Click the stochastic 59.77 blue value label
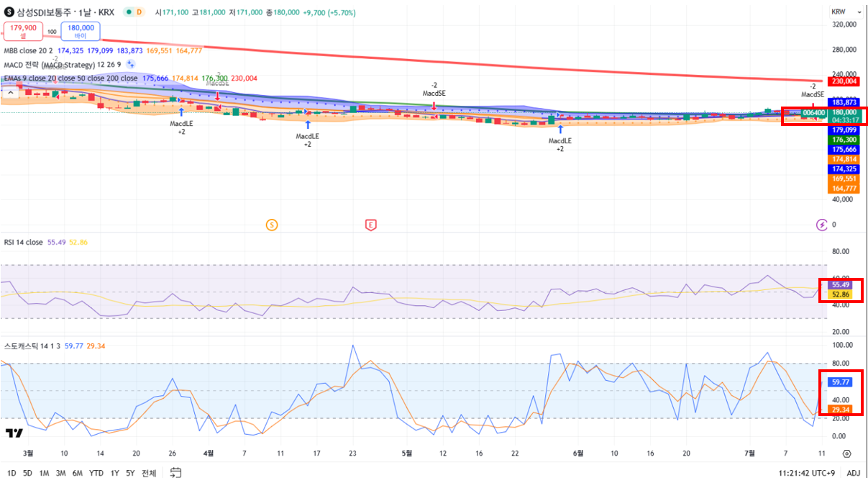The height and width of the screenshot is (478, 868). tap(840, 382)
